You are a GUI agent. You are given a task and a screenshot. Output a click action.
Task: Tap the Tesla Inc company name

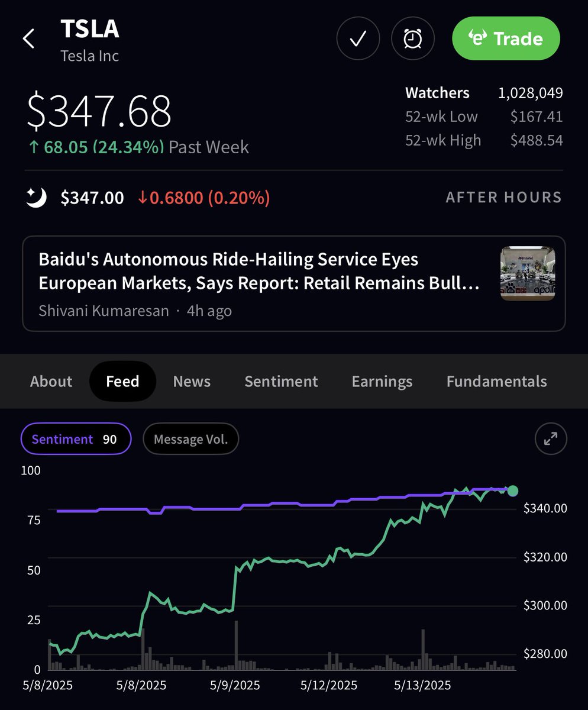pyautogui.click(x=90, y=56)
